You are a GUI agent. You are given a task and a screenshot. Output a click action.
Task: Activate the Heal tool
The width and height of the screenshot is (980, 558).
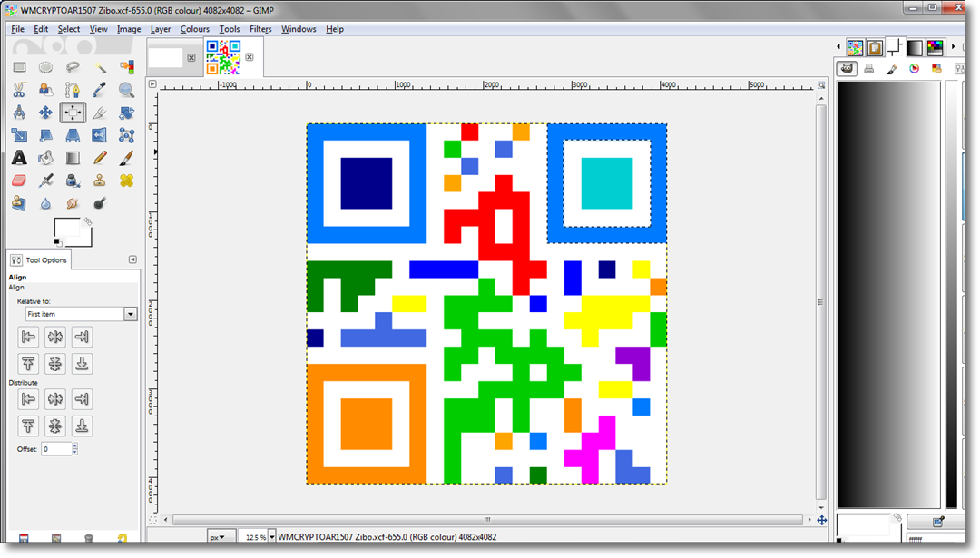pos(126,181)
